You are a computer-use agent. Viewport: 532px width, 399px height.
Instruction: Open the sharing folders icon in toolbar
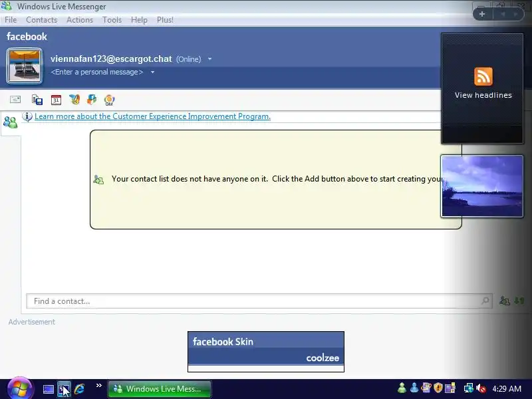[x=37, y=100]
